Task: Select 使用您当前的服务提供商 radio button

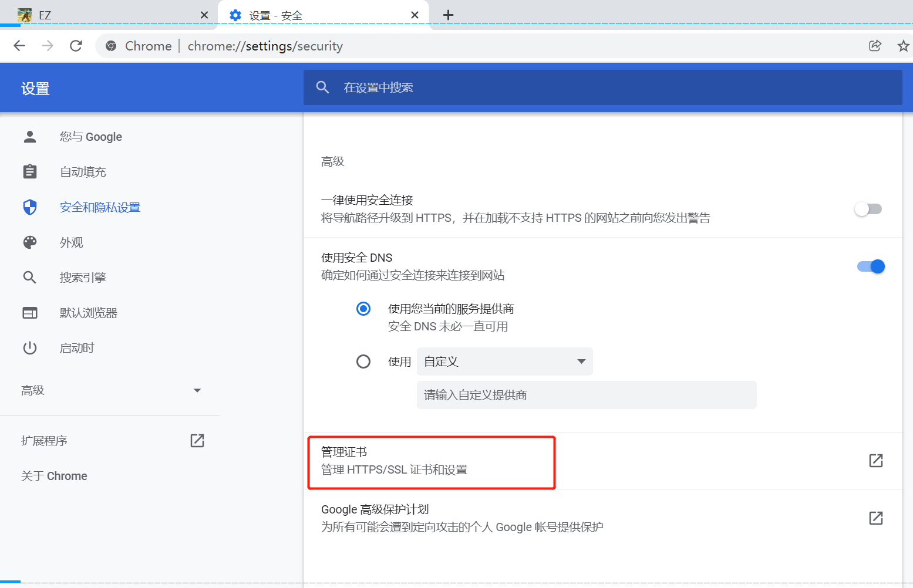Action: point(363,309)
